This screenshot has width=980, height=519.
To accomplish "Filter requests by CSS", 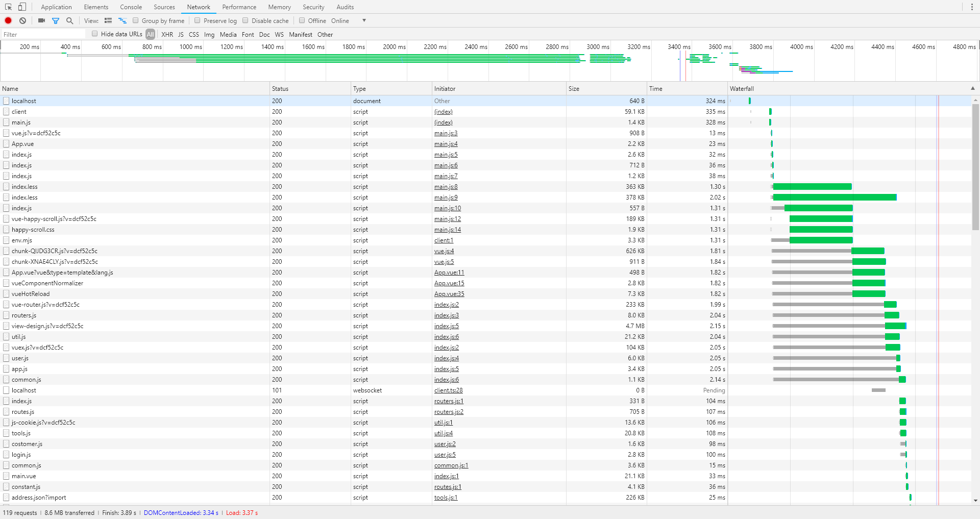I will (194, 34).
